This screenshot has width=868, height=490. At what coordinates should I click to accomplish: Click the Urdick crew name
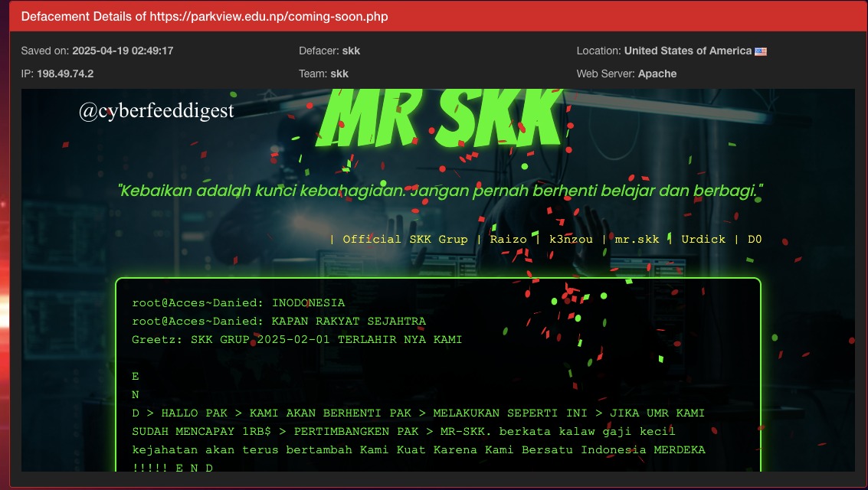(x=703, y=239)
